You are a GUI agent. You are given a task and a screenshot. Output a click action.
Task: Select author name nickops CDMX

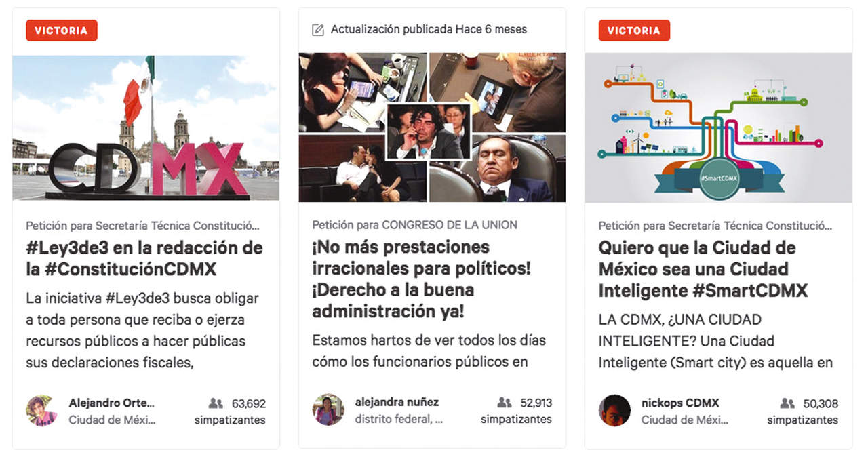(x=680, y=403)
